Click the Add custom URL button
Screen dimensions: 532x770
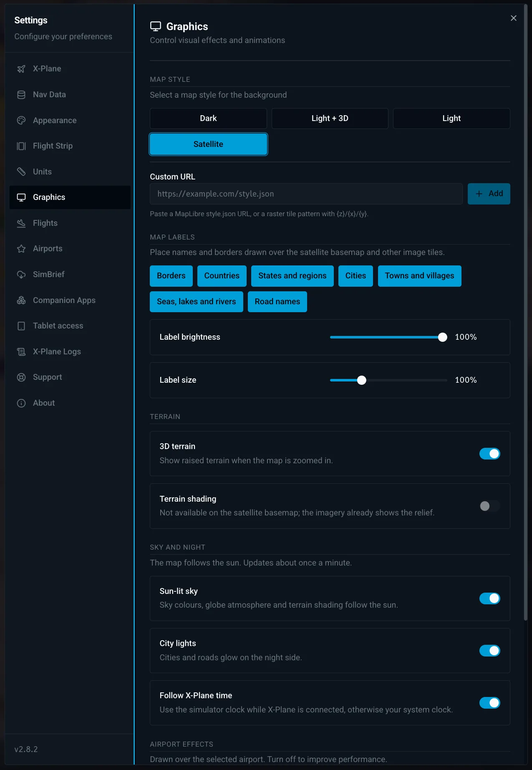489,194
